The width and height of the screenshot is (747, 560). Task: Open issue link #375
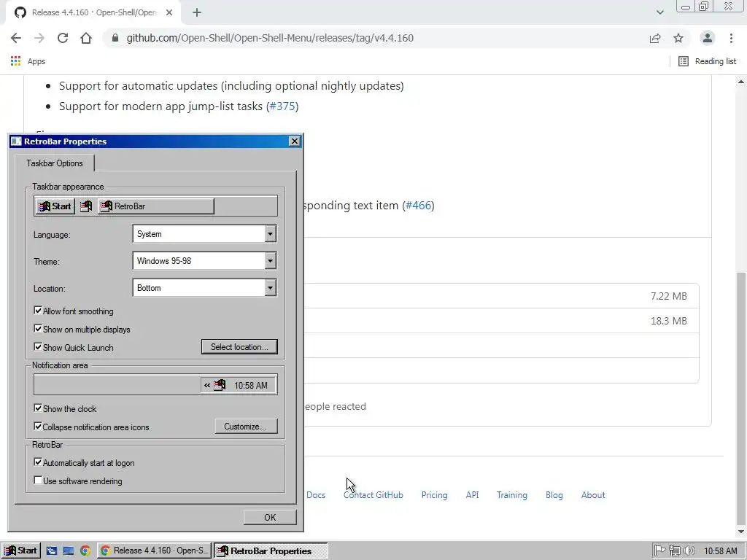coord(282,106)
